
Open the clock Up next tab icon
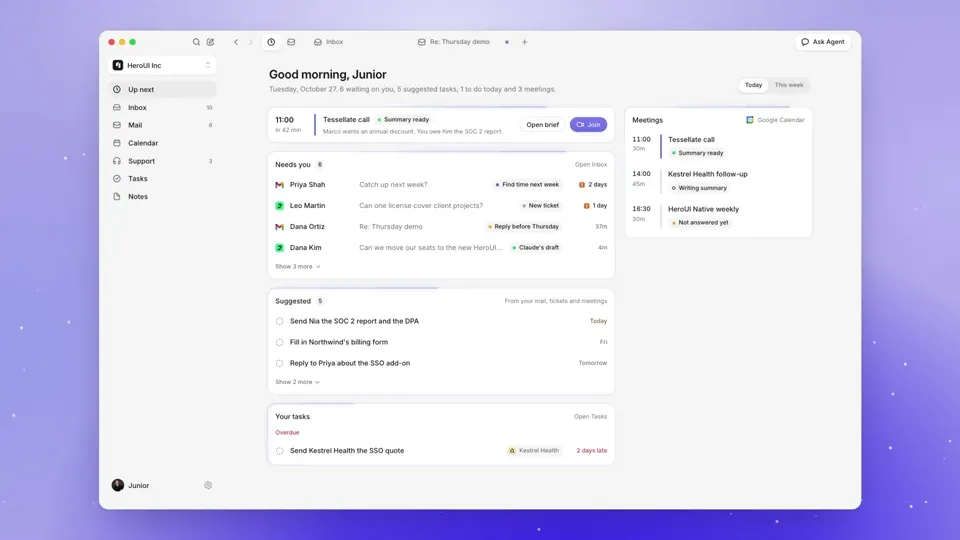(x=271, y=42)
